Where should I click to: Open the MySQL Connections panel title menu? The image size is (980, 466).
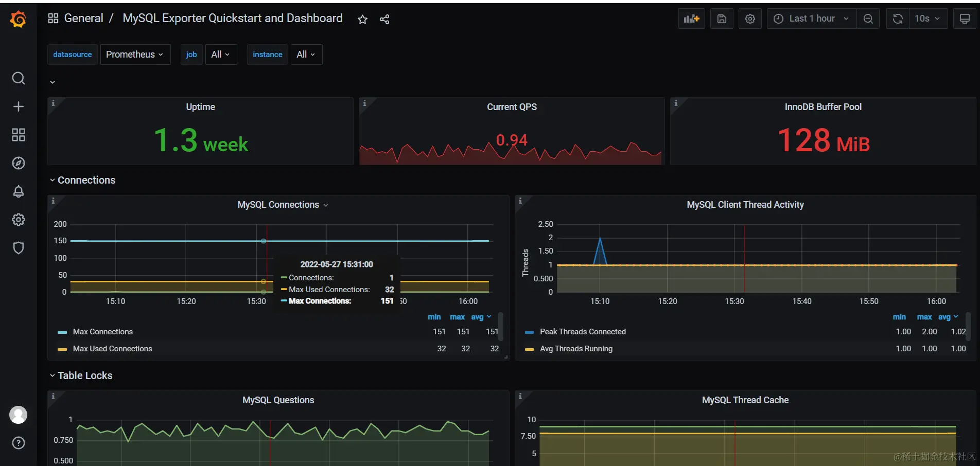click(283, 205)
